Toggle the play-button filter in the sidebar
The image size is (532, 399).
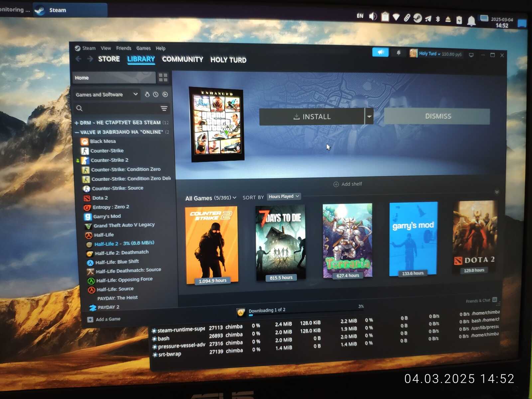pyautogui.click(x=165, y=94)
